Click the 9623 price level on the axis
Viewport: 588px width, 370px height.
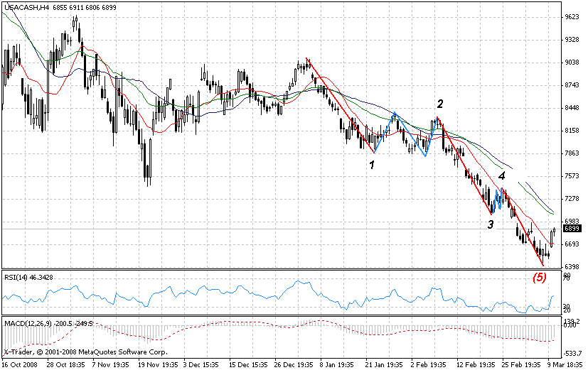(x=571, y=17)
